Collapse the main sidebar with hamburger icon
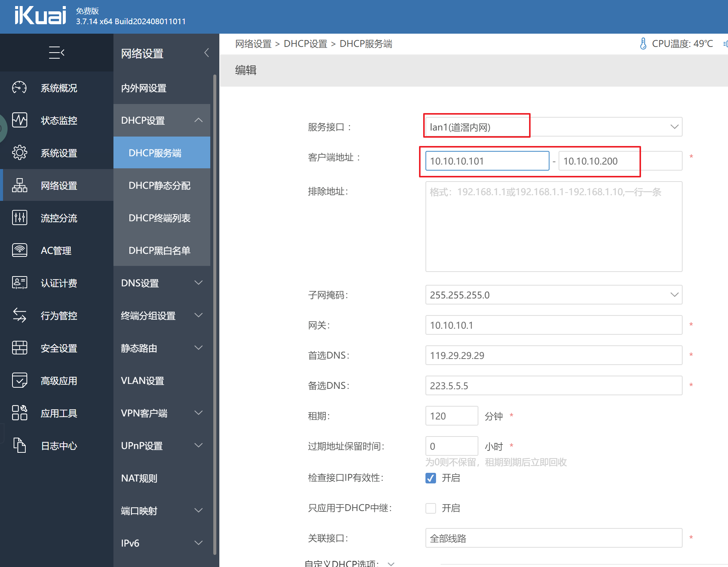 (x=57, y=53)
